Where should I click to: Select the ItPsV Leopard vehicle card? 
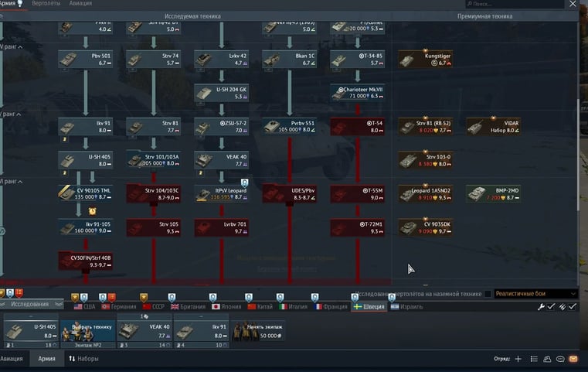click(221, 193)
